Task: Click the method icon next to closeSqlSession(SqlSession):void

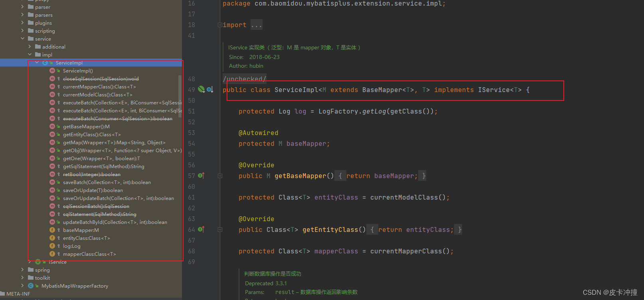Action: point(52,79)
